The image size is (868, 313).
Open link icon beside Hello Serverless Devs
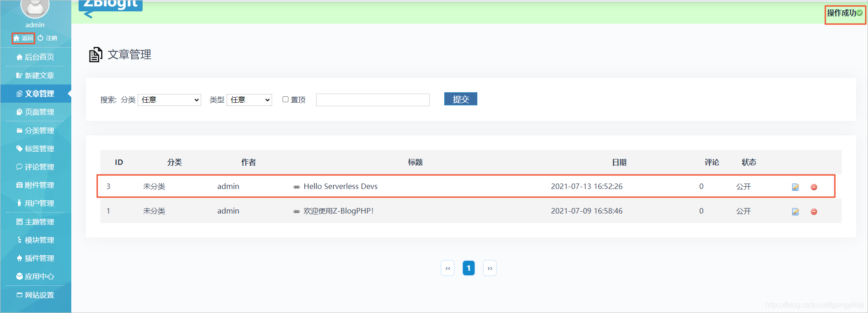pos(297,187)
